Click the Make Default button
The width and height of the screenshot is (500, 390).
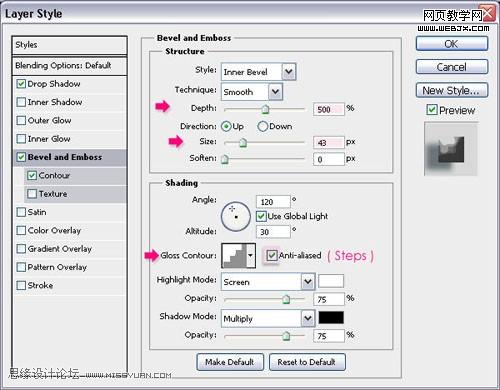230,362
